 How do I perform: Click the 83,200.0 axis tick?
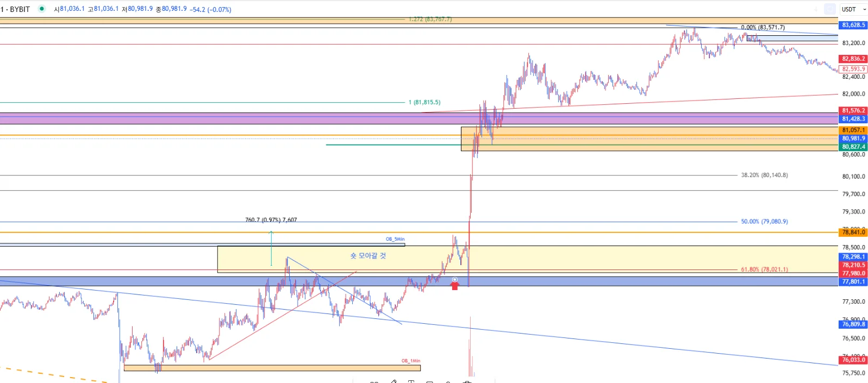click(853, 43)
